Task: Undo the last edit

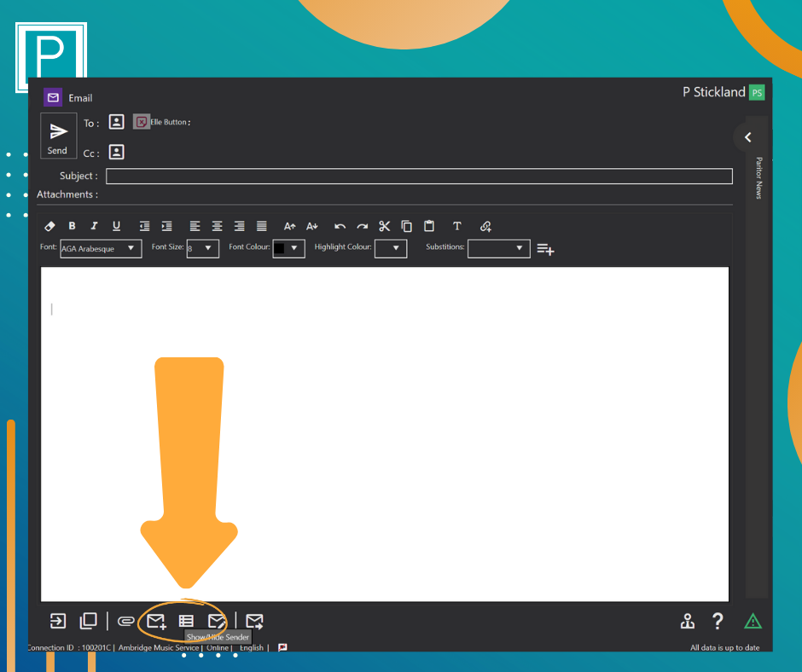Action: click(x=340, y=226)
